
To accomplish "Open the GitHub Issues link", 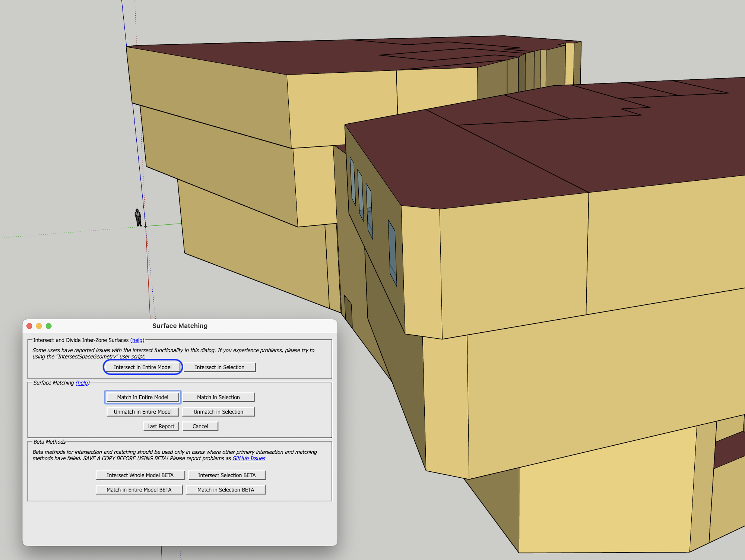I will coord(248,458).
